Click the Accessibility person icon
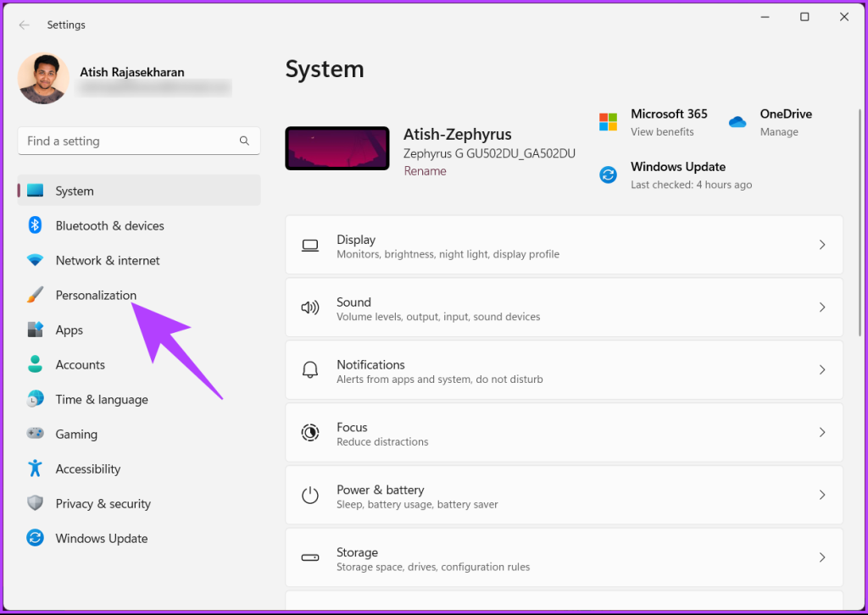The height and width of the screenshot is (615, 868). click(34, 468)
